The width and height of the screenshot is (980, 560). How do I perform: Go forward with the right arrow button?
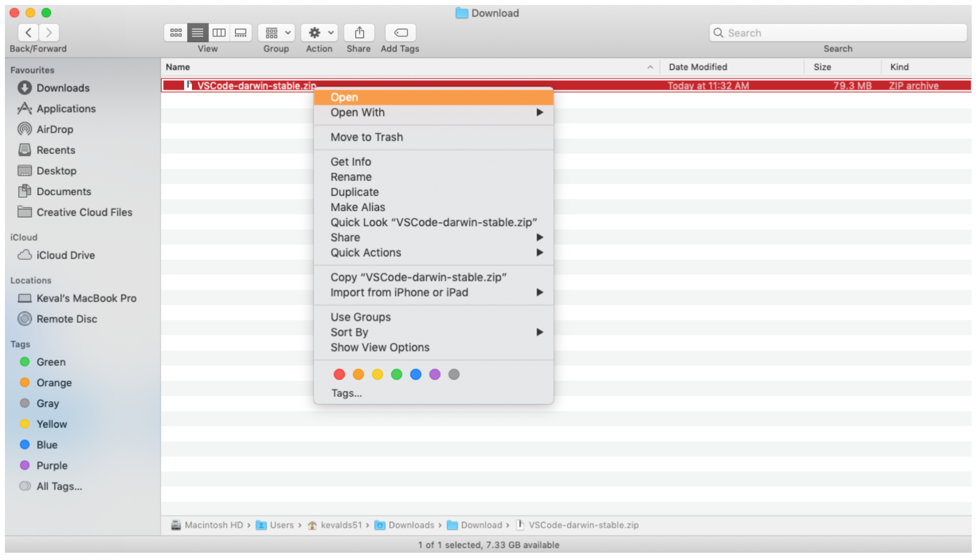pyautogui.click(x=49, y=33)
